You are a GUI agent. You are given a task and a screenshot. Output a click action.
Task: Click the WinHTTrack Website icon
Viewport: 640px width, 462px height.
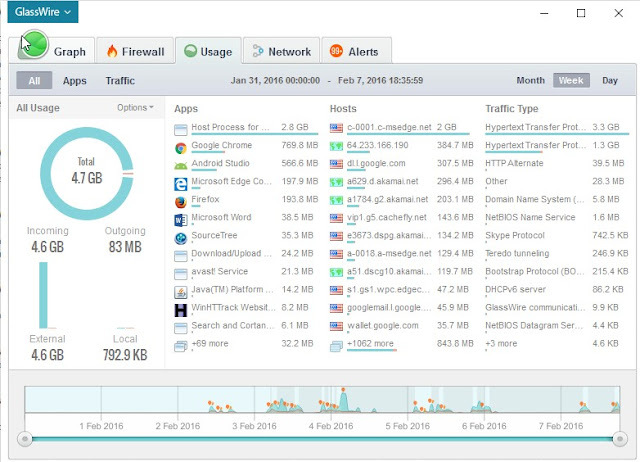click(x=180, y=310)
